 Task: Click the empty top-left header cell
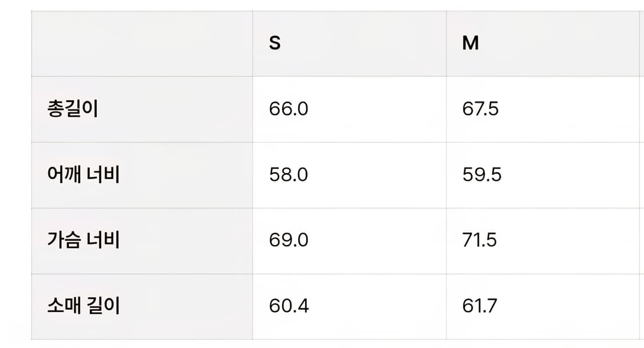142,43
